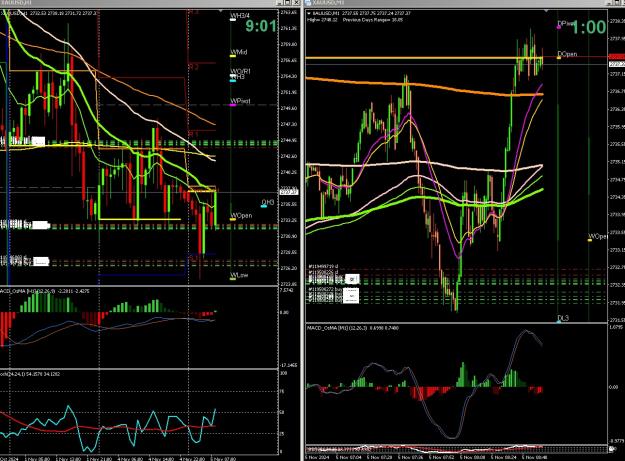Viewport: 625px width, 461px height.
Task: Click the Previous Days Range text on right chart
Action: (373, 19)
